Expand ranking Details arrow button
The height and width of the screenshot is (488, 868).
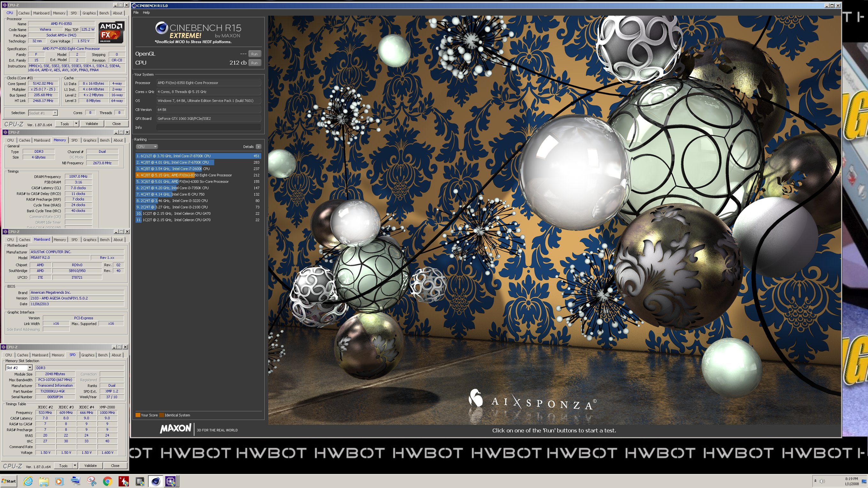258,146
